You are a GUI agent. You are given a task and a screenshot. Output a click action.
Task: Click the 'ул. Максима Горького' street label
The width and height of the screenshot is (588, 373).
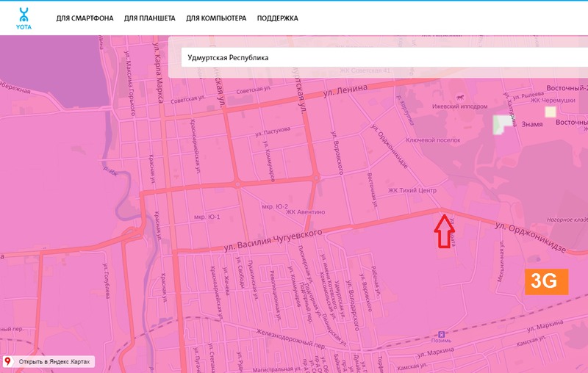point(130,82)
